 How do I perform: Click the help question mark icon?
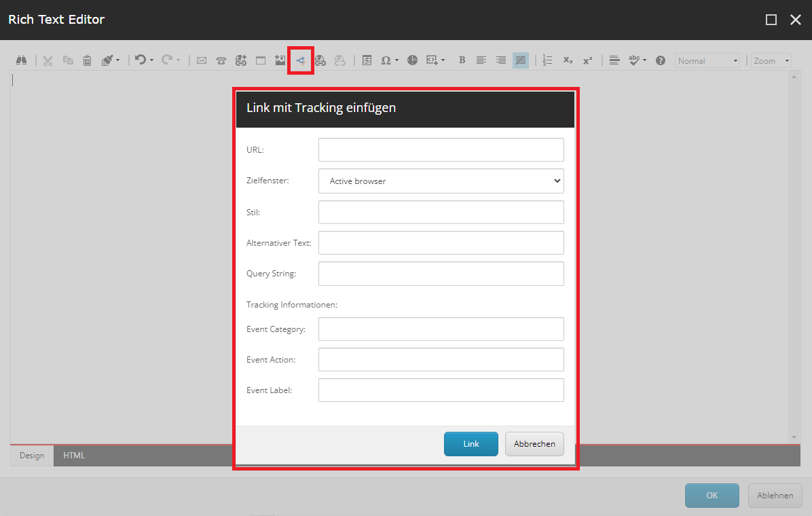[x=660, y=60]
